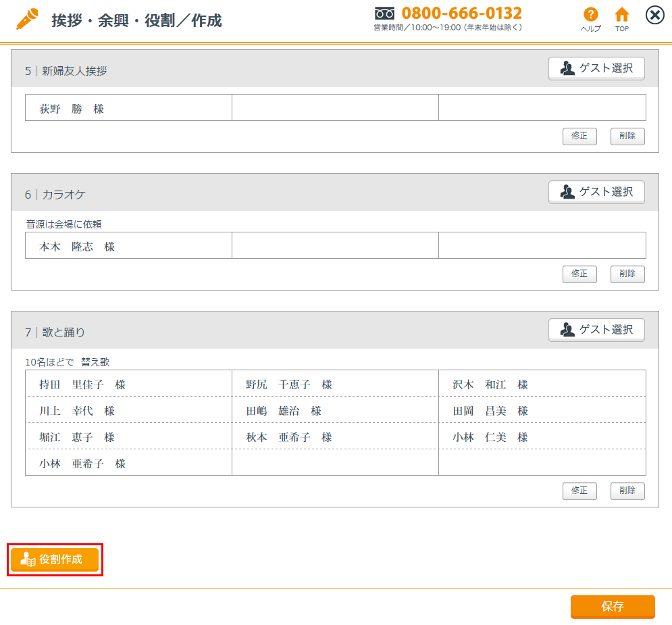Close the window with X icon
672x625 pixels.
[x=654, y=15]
